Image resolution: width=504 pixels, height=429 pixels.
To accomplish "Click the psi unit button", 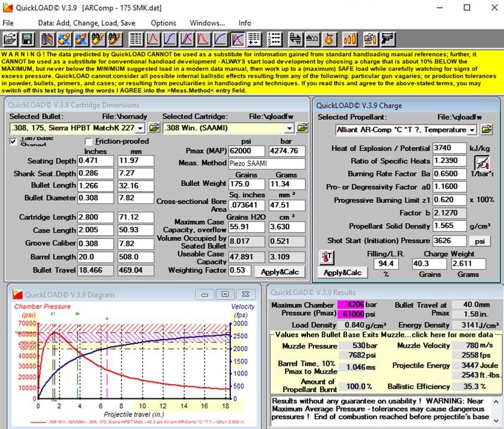I will [x=479, y=241].
